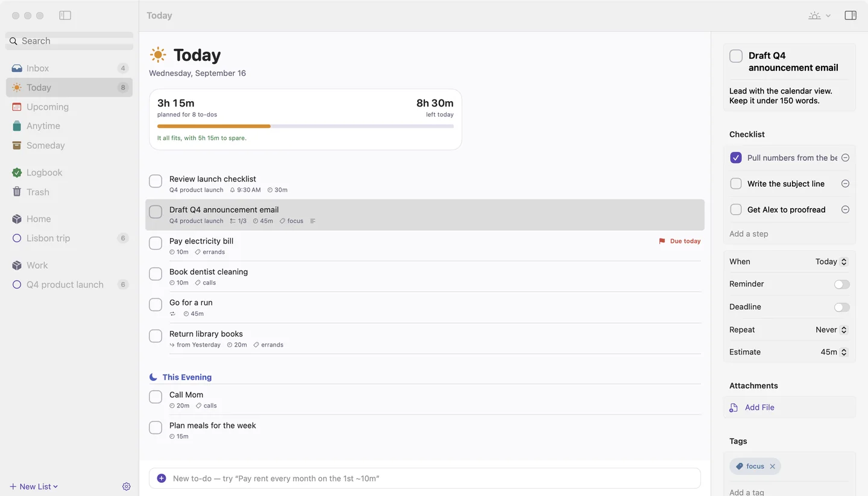Go to Upcoming in the sidebar

click(x=69, y=107)
